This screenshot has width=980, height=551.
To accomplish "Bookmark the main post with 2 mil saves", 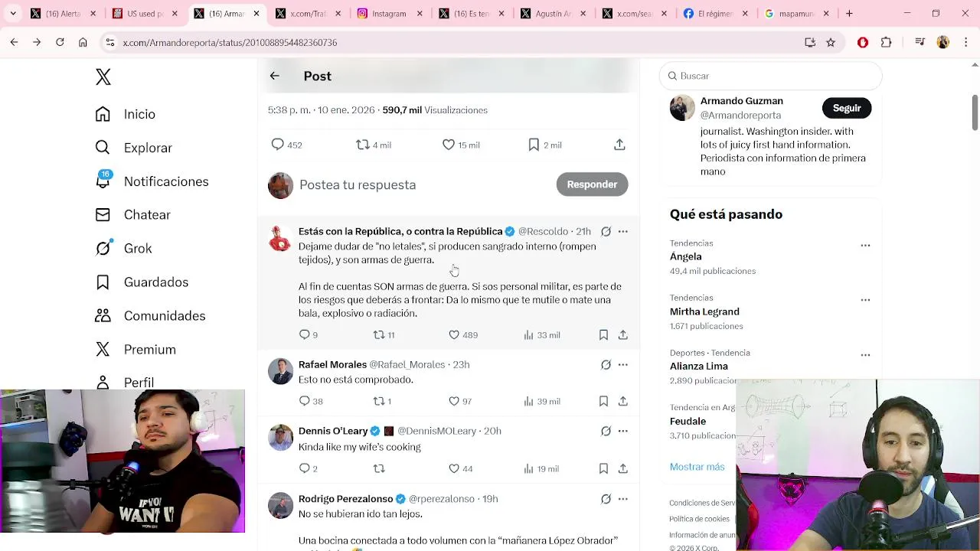I will click(x=534, y=145).
